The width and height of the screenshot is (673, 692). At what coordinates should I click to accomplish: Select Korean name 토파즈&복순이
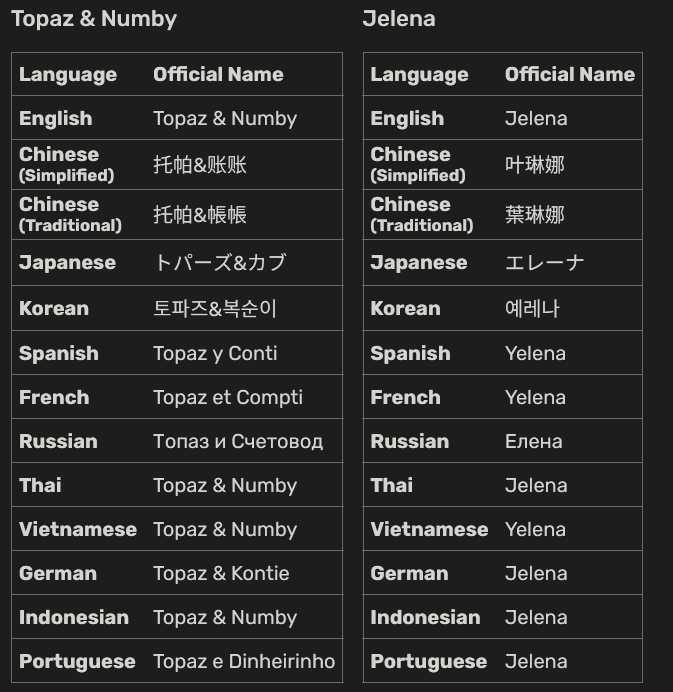point(215,308)
